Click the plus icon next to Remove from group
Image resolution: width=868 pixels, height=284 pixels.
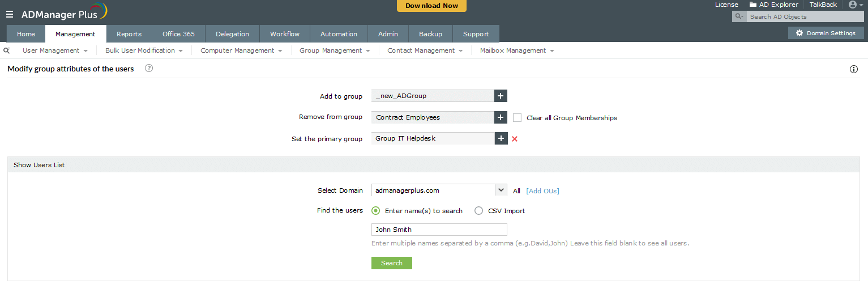501,117
